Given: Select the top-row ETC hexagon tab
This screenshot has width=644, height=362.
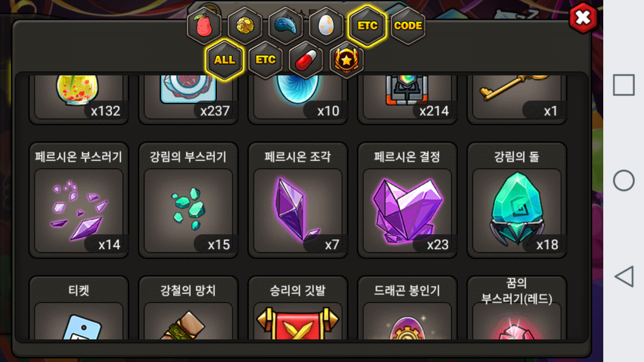Looking at the screenshot, I should (367, 26).
